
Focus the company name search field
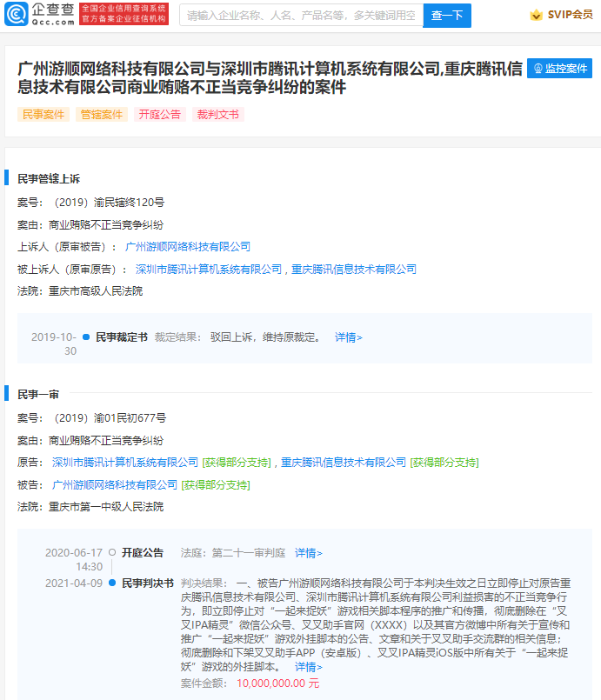coord(301,16)
